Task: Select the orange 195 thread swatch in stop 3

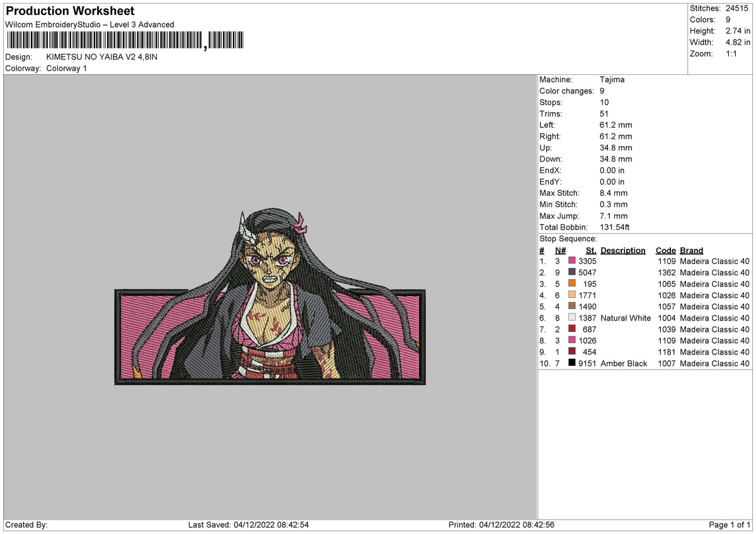Action: click(571, 284)
